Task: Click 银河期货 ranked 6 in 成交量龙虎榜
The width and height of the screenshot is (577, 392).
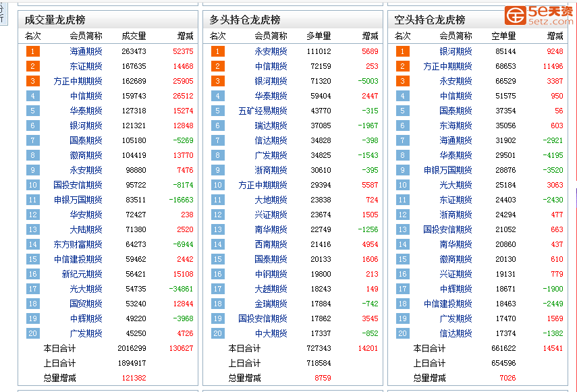Action: tap(86, 125)
